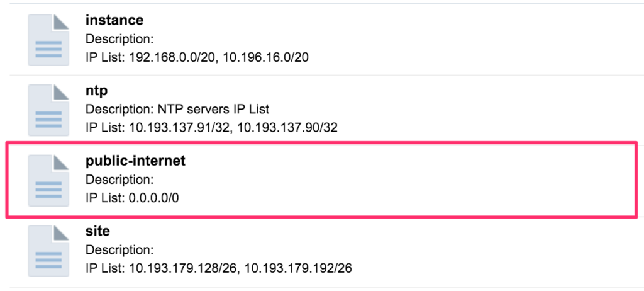Click the IP List label in ntp row
The height and width of the screenshot is (291, 644).
(105, 128)
